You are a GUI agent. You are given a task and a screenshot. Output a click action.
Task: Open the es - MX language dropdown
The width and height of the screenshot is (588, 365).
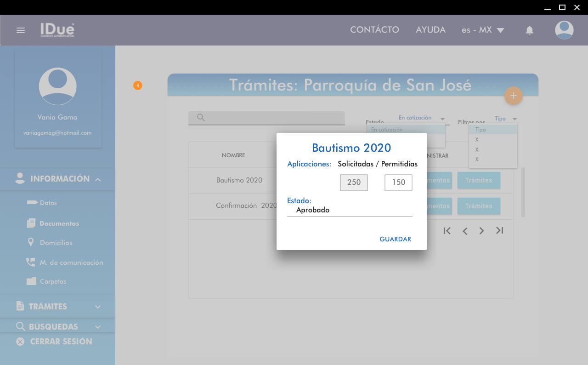click(x=483, y=30)
